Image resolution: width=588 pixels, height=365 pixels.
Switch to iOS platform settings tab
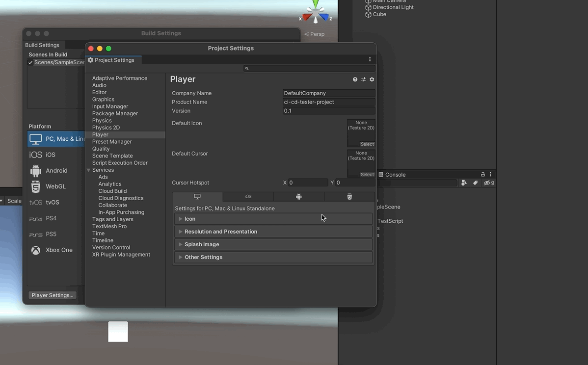[248, 196]
